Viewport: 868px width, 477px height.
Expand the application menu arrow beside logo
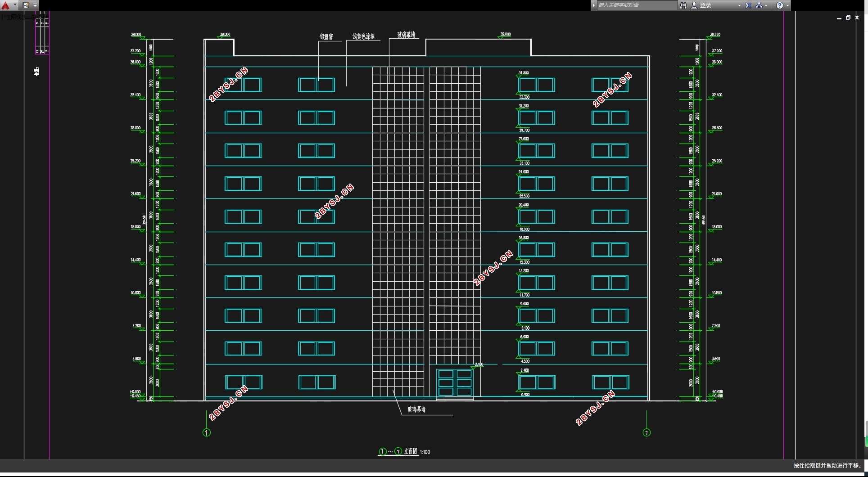tap(15, 5)
